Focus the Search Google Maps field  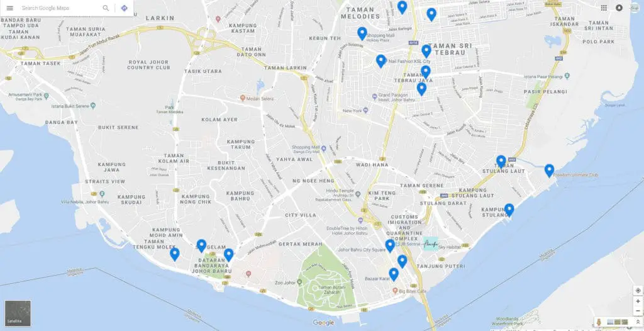[x=60, y=8]
